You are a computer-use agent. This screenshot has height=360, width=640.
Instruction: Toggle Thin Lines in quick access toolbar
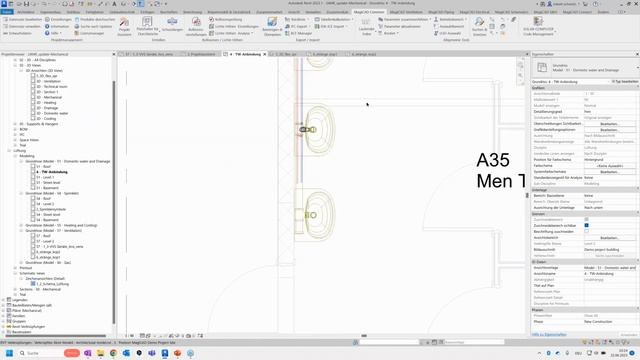pos(140,4)
